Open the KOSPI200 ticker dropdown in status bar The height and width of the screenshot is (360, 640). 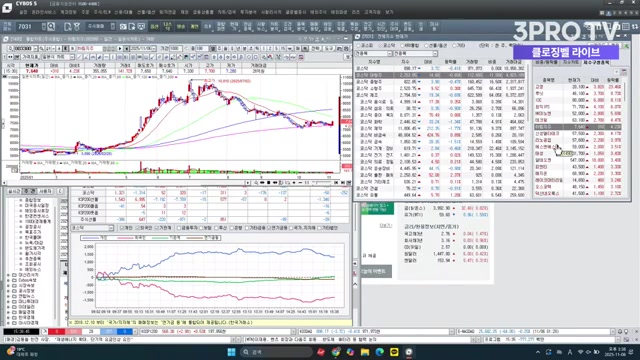(293, 332)
